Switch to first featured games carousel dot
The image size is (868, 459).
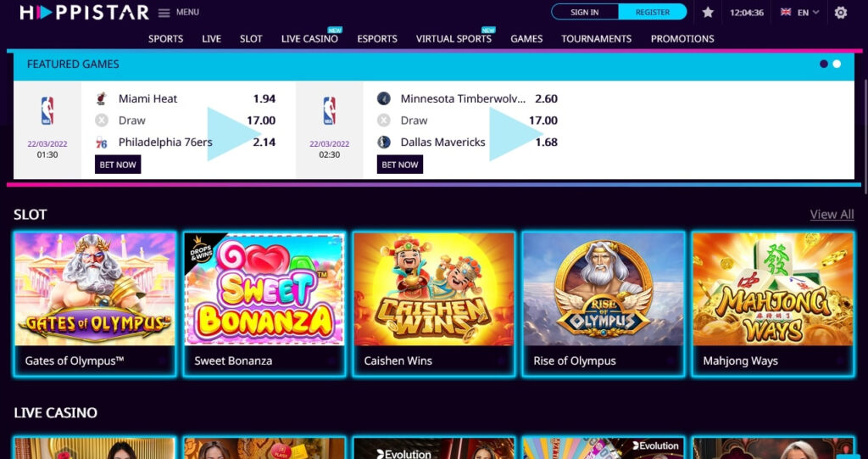pos(824,64)
